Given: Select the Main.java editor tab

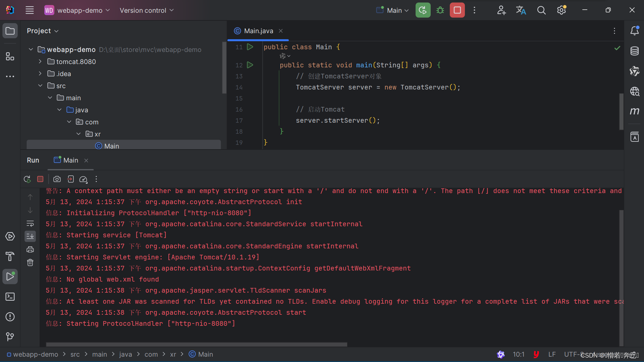Looking at the screenshot, I should [258, 31].
